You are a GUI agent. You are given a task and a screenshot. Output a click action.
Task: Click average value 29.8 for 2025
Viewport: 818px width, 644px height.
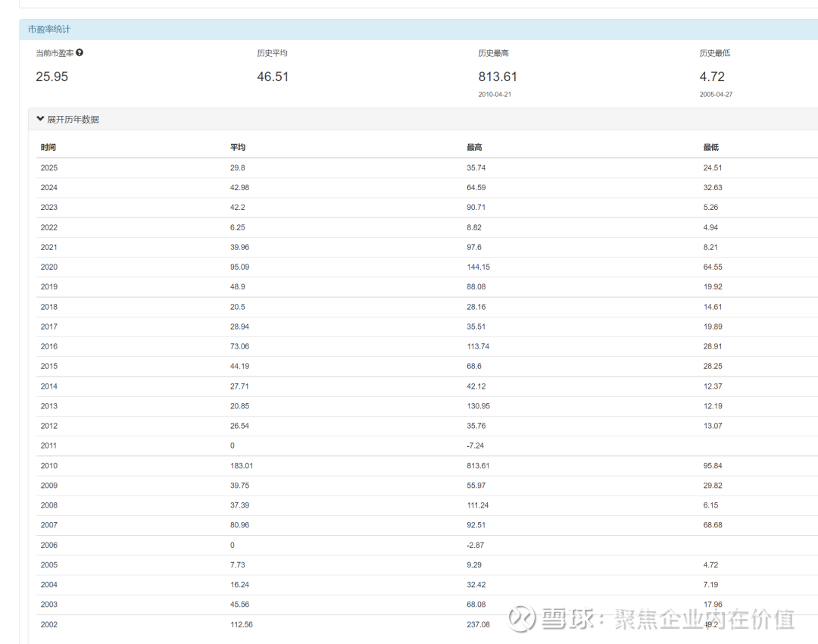237,167
